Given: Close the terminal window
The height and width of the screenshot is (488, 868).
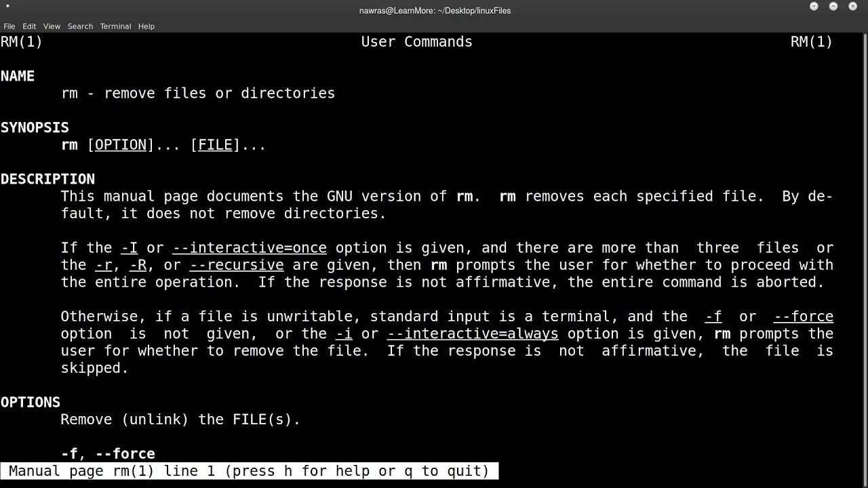Looking at the screenshot, I should [x=853, y=6].
